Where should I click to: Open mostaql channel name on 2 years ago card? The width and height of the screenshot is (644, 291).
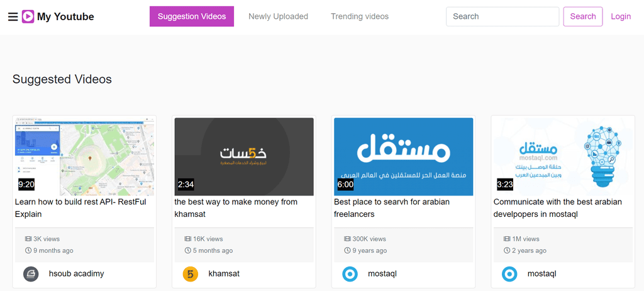click(541, 274)
